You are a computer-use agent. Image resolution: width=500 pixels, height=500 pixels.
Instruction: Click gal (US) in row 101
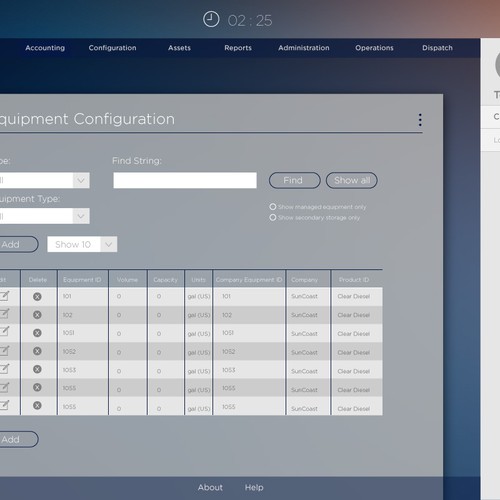199,296
